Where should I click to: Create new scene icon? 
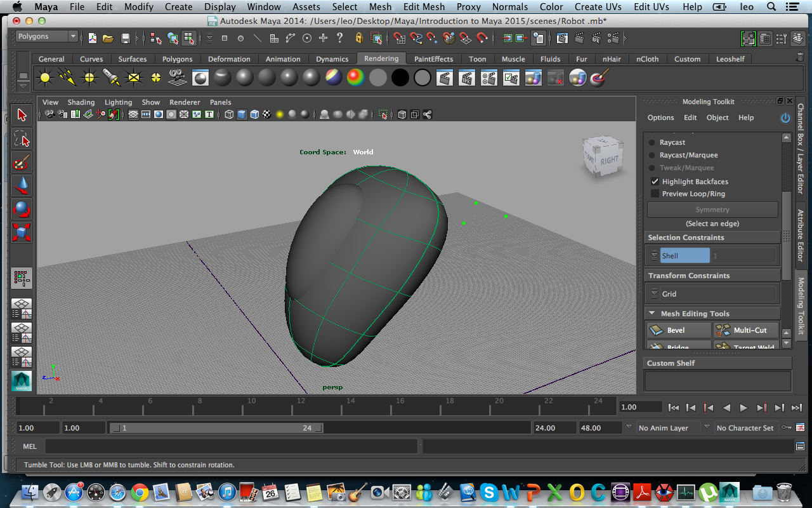(93, 38)
